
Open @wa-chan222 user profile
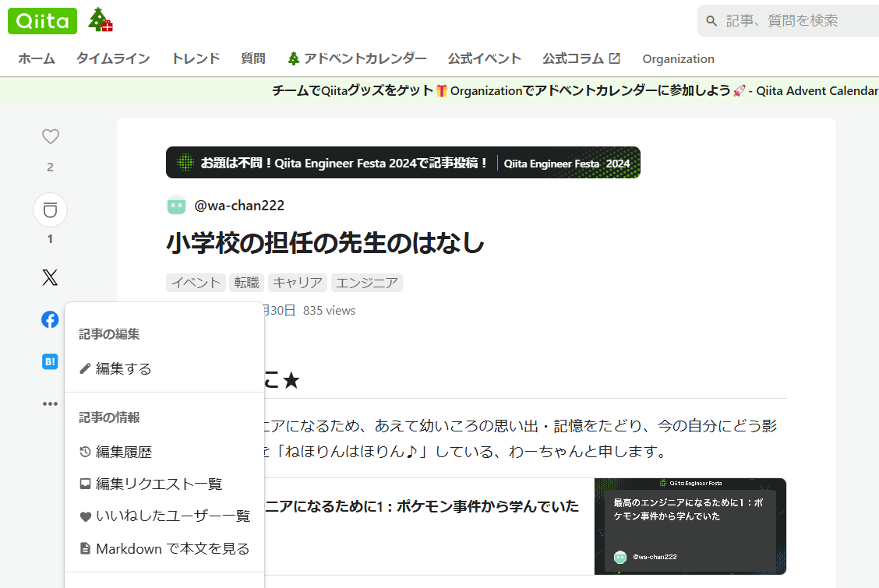(x=238, y=206)
